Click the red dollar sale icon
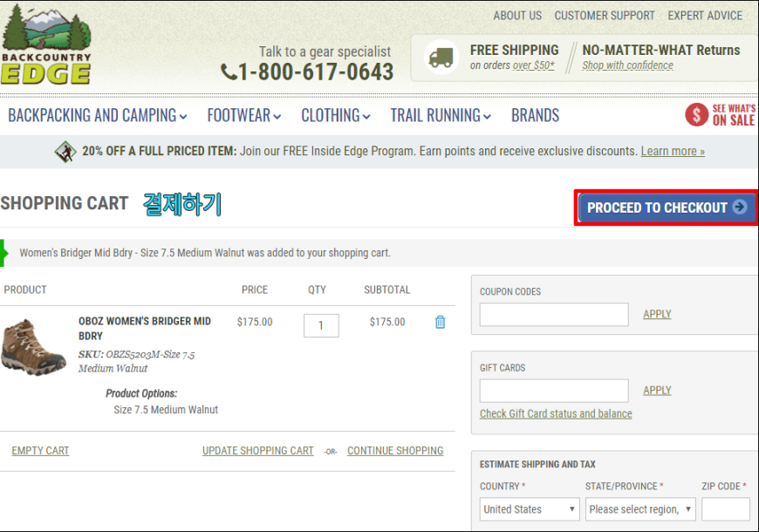 coord(696,115)
